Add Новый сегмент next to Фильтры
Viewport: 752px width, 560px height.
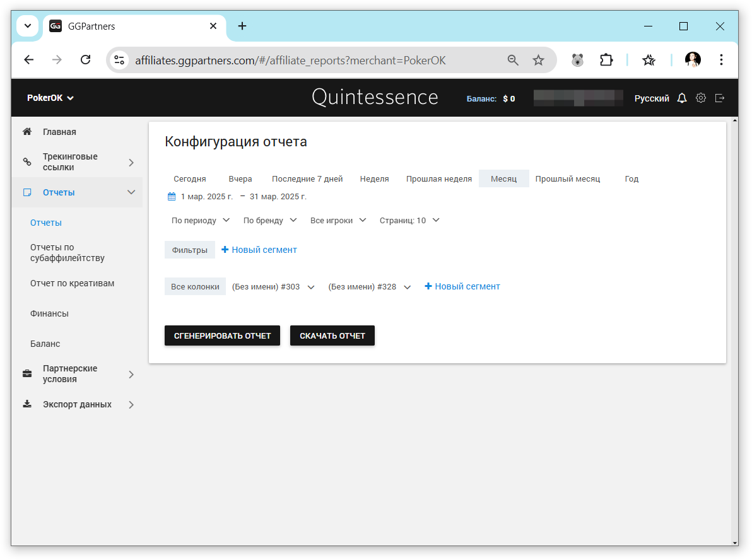pyautogui.click(x=259, y=250)
